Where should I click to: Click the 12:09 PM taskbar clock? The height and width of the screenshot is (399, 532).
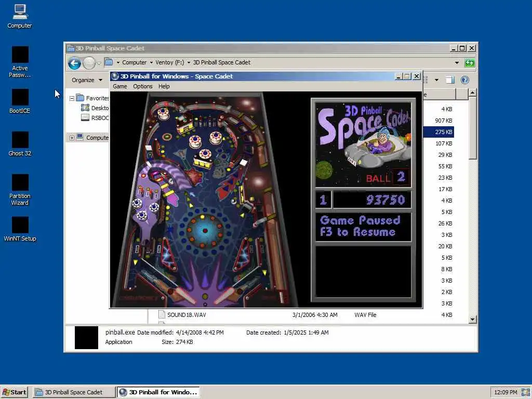tap(506, 392)
